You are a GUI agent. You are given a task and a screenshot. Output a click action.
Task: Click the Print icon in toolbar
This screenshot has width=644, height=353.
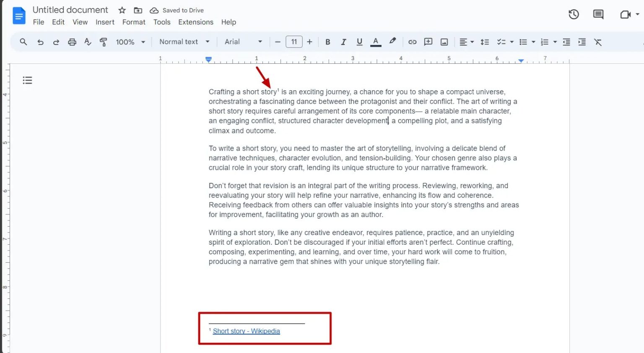pos(72,42)
